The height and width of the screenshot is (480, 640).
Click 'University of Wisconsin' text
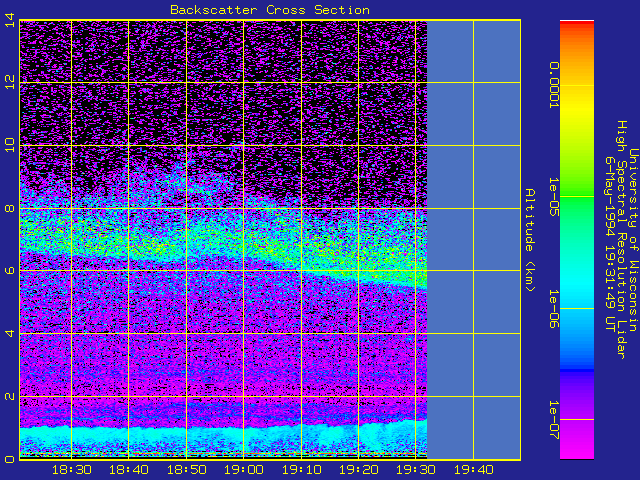(633, 240)
